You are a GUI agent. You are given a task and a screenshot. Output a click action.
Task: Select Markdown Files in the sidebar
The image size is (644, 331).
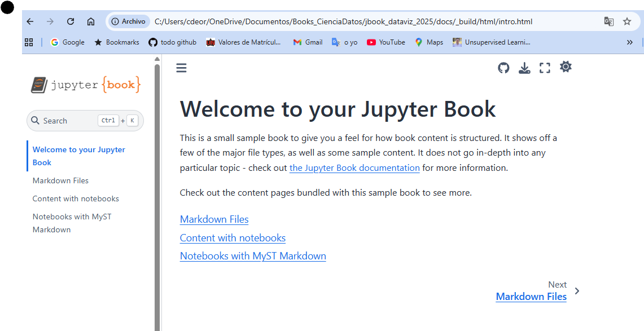pyautogui.click(x=60, y=180)
